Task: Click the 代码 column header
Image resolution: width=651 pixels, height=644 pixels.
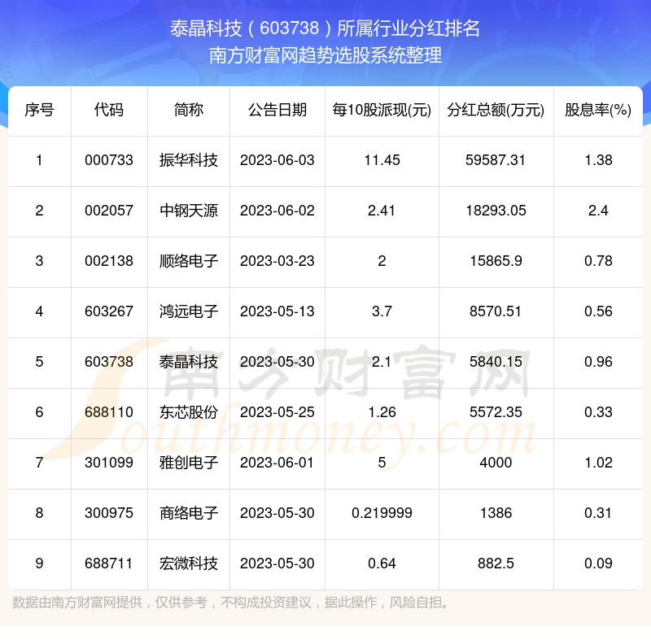Action: 109,110
